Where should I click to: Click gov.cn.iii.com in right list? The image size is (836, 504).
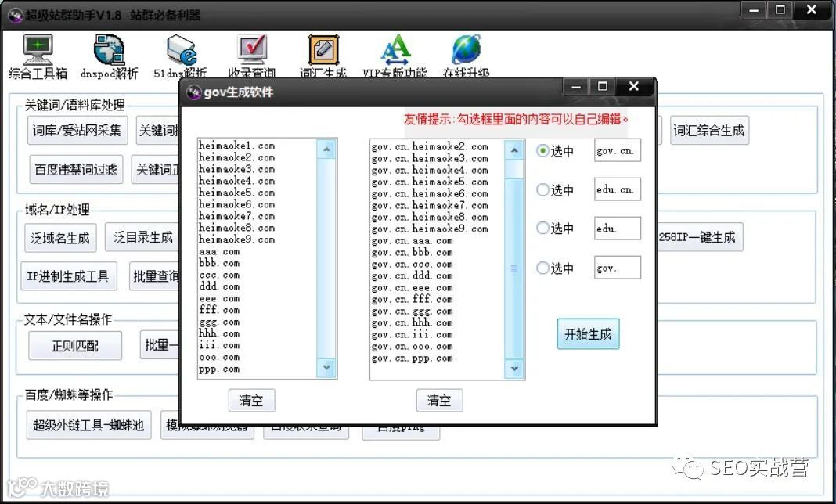tap(413, 334)
